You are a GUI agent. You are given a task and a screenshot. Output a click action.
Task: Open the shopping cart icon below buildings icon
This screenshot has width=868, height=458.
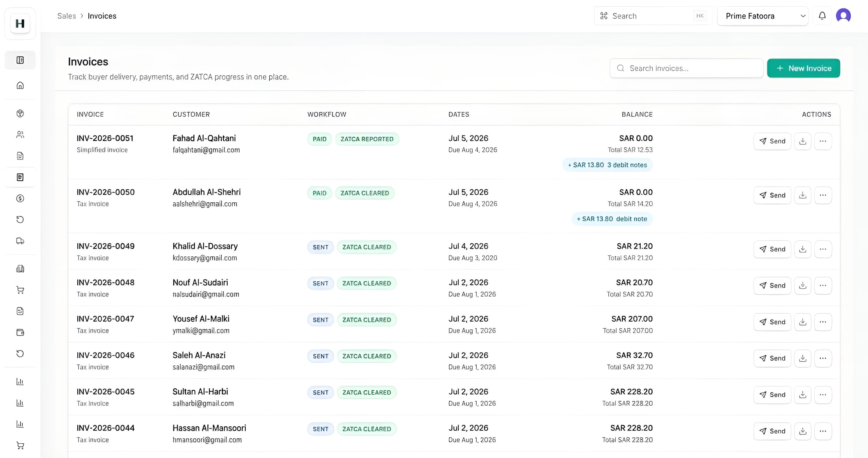click(20, 290)
